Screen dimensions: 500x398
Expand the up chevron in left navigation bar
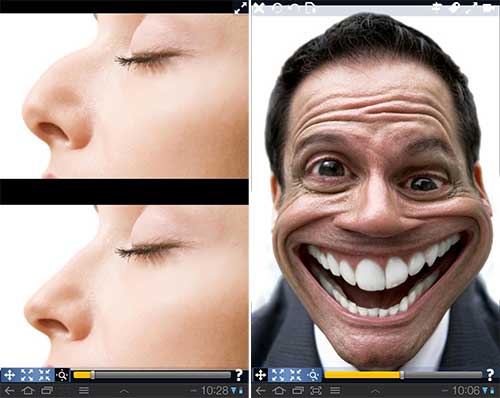(124, 391)
